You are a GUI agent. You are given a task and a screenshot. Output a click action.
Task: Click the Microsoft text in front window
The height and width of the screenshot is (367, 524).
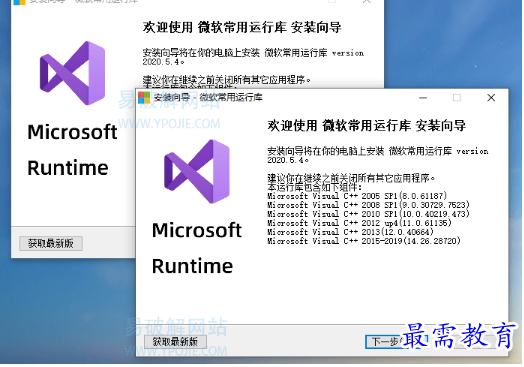197,230
